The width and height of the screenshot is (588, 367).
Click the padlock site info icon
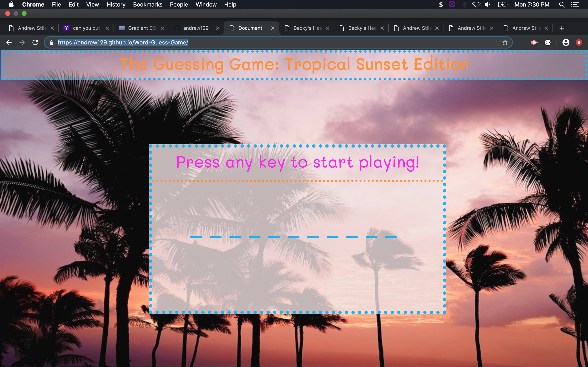pyautogui.click(x=51, y=42)
